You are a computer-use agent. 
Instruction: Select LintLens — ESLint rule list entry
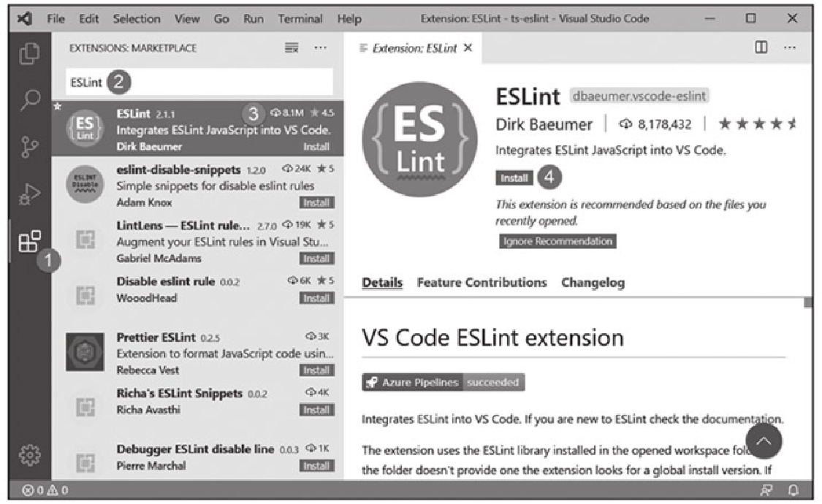coord(197,241)
